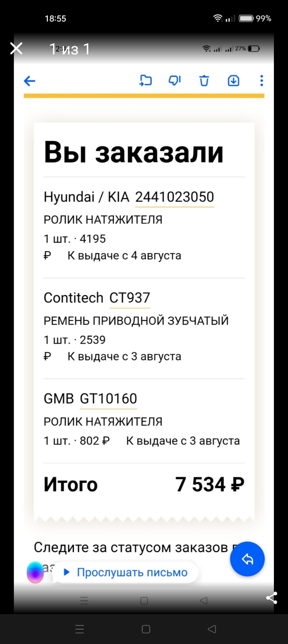Tap the Итого total 7 534 ₽

pyautogui.click(x=210, y=484)
